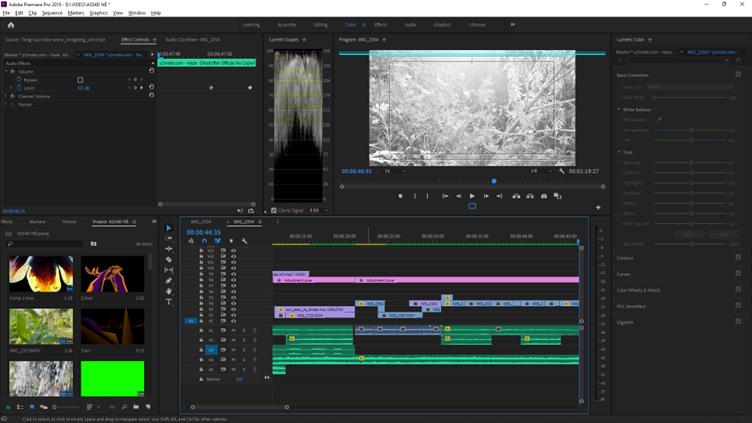Select the Razor tool
Viewport: 752px width, 423px height.
pos(169,259)
